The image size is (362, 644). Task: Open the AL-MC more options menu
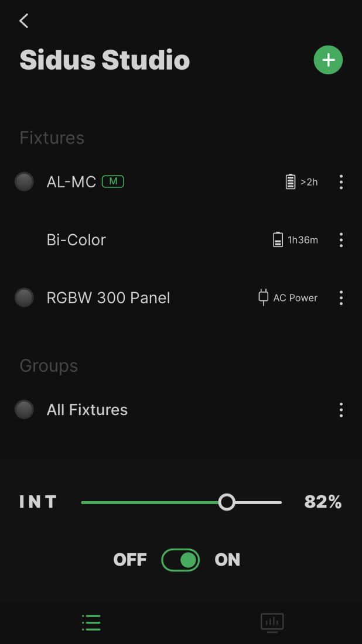coord(341,182)
